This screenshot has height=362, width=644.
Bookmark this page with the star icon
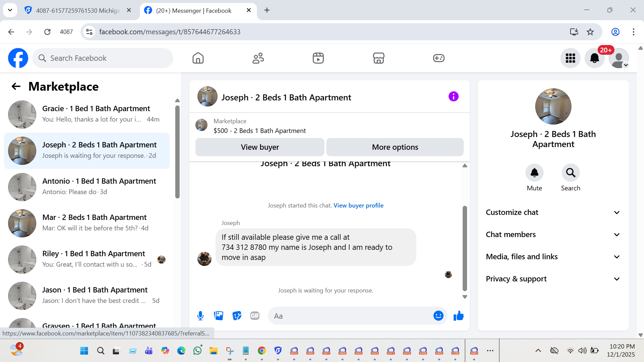pos(590,32)
